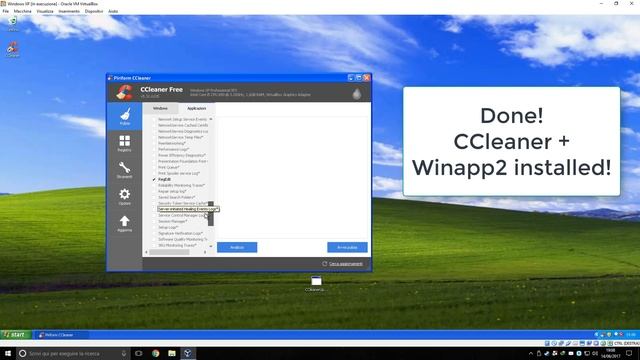Select the file icon below the CCleaner window
This screenshot has height=360, width=640.
click(316, 283)
